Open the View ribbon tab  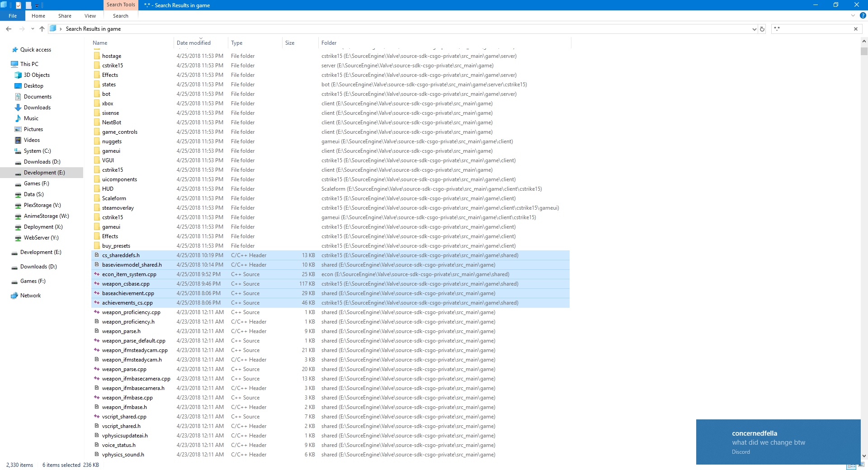(90, 16)
